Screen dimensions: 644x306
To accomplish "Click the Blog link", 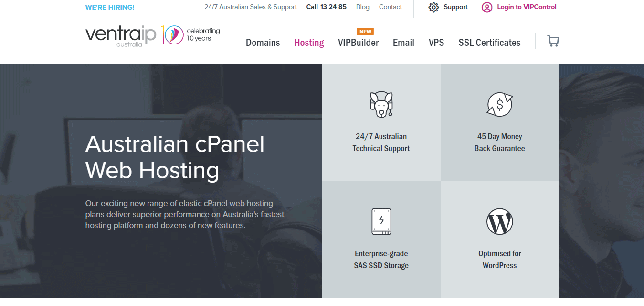I will click(363, 7).
